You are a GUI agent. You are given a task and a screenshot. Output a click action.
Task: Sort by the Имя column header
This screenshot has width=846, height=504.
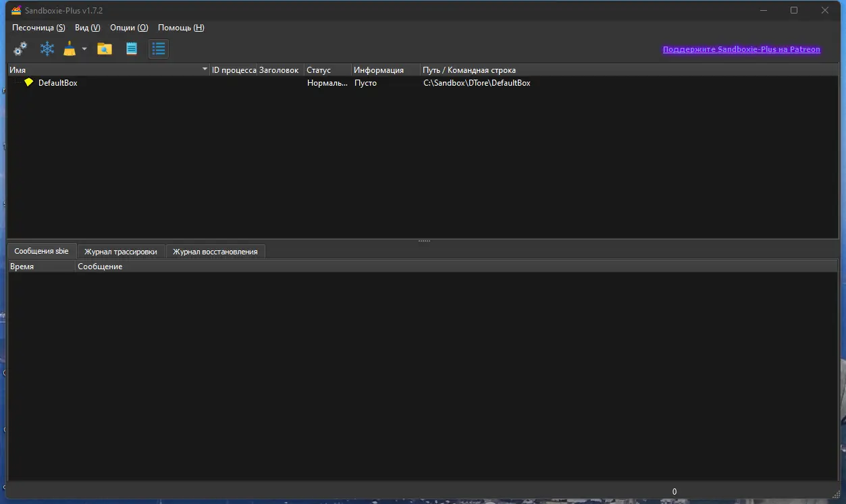point(109,70)
